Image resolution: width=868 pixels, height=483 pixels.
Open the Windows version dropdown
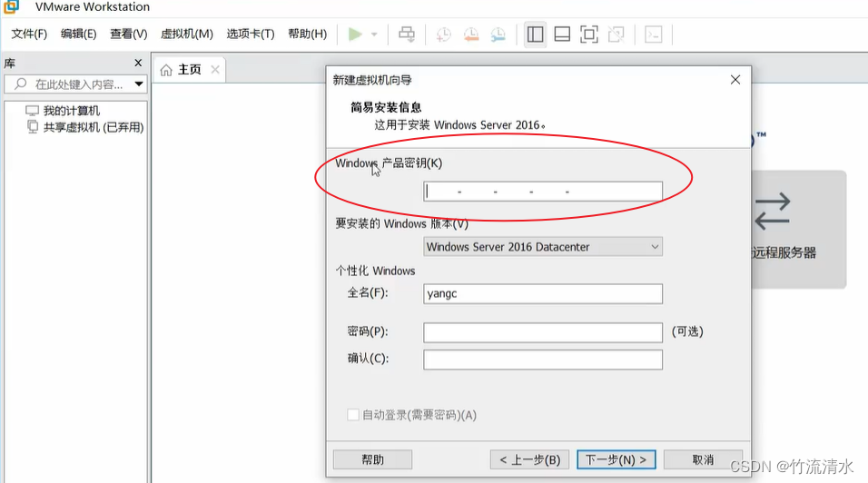point(543,247)
